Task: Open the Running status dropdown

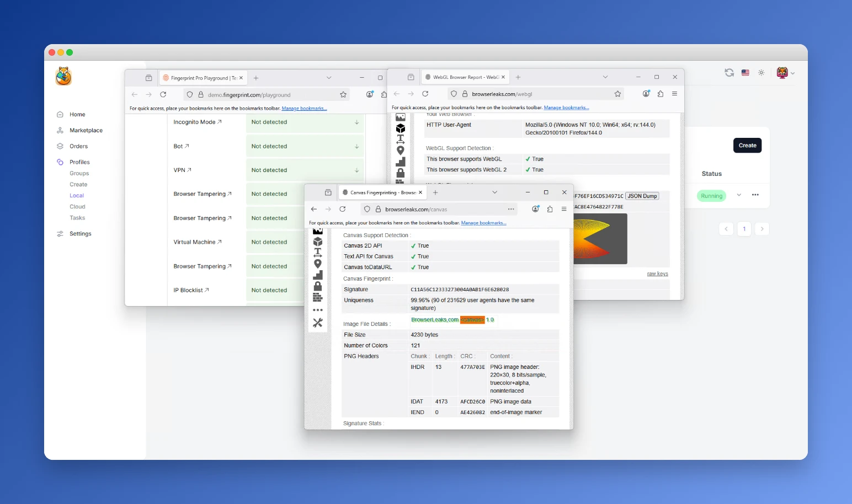Action: pyautogui.click(x=739, y=195)
